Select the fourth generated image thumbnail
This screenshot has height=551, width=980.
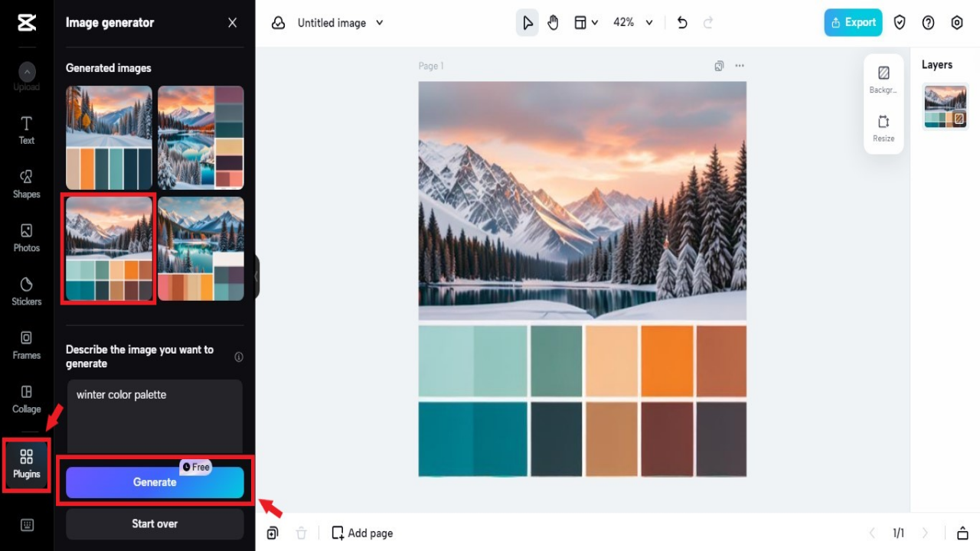click(201, 248)
